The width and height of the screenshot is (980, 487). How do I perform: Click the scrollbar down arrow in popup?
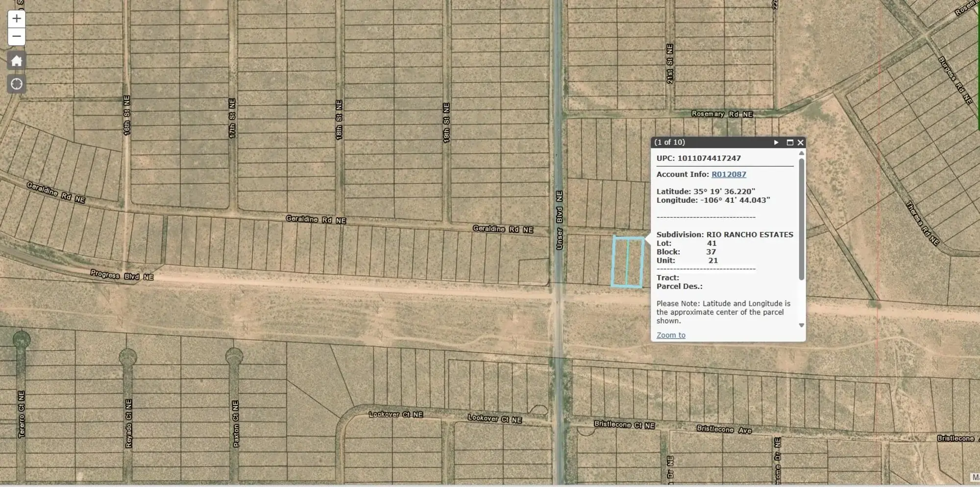[x=802, y=324]
